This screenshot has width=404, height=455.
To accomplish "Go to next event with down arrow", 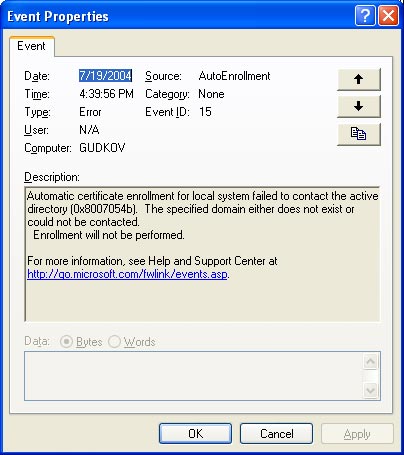I will click(x=359, y=107).
